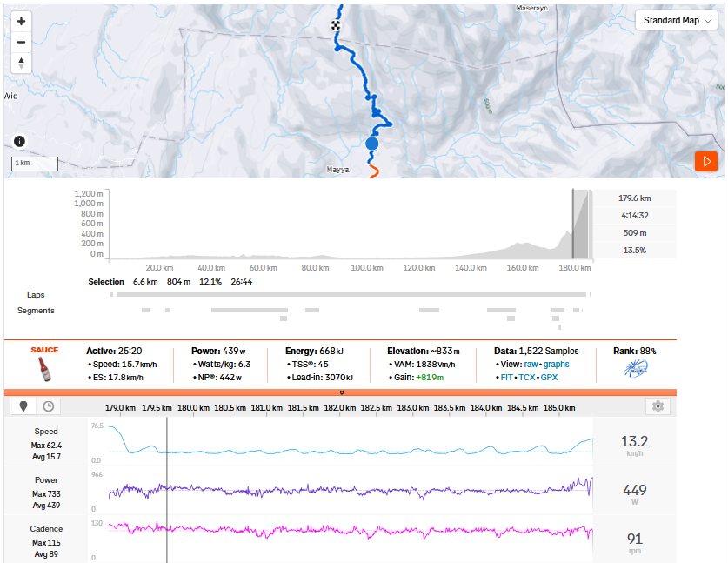Switch chart axis to time clock view
The image size is (728, 563).
(x=48, y=406)
